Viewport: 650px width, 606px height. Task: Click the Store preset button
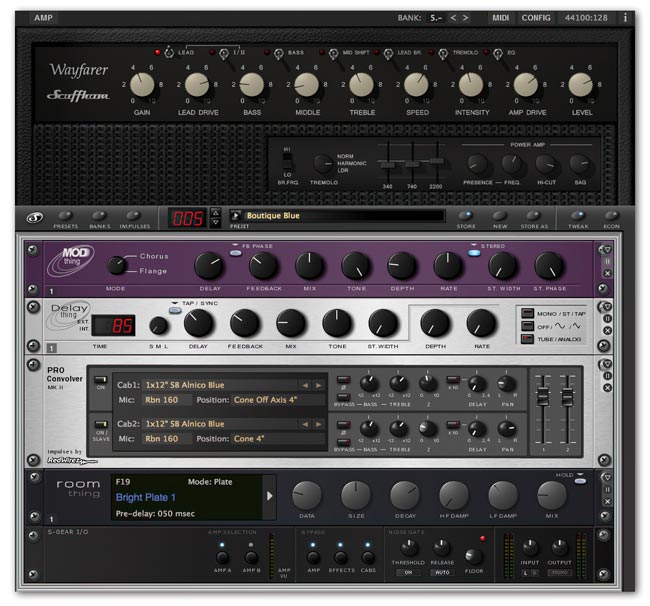point(466,215)
